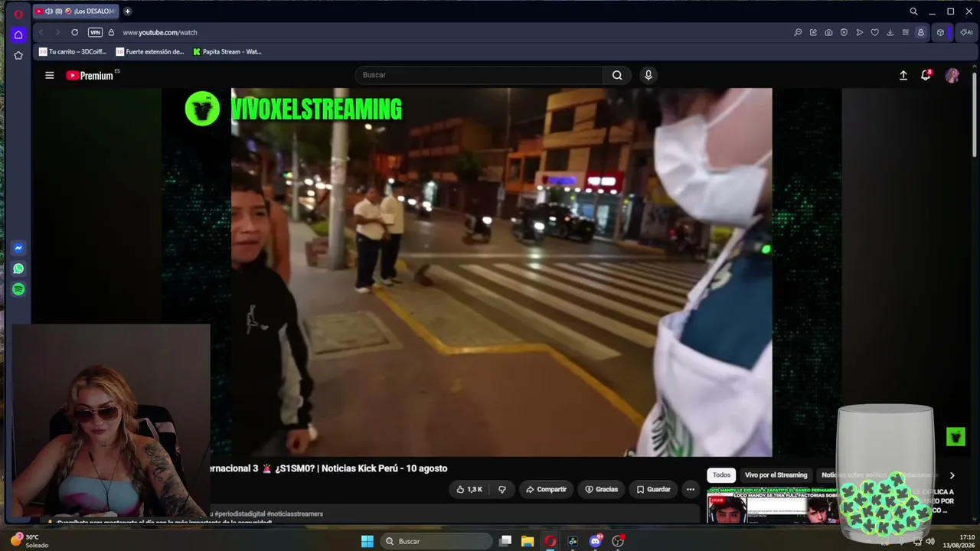Select the Todos filter chip
Image resolution: width=980 pixels, height=551 pixels.
click(x=722, y=475)
